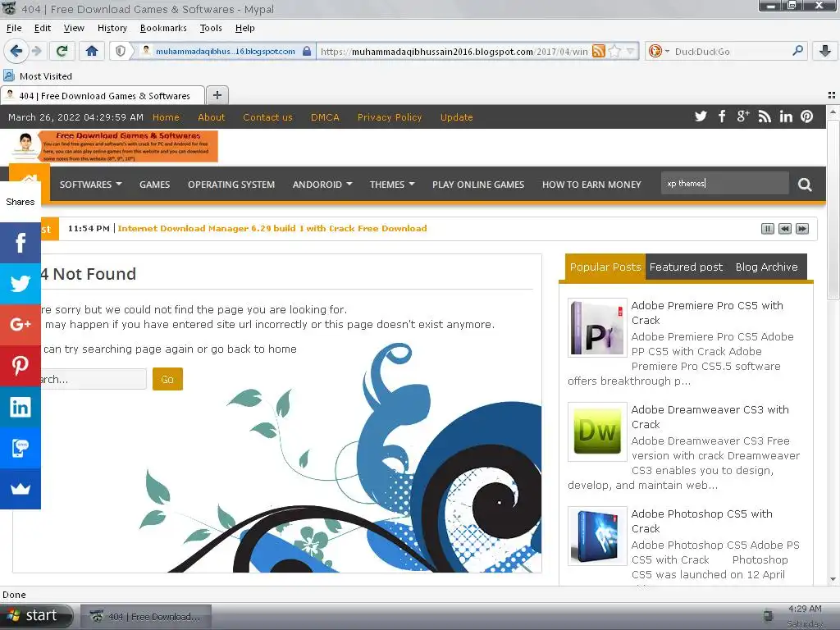Click the padlock site security icon
Screen dimensions: 840x630
307,51
